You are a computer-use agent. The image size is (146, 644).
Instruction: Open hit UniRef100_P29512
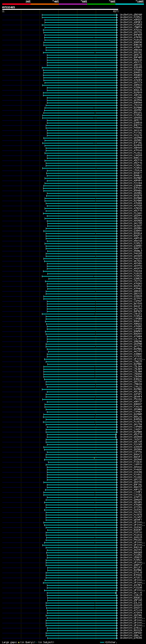click(131, 17)
